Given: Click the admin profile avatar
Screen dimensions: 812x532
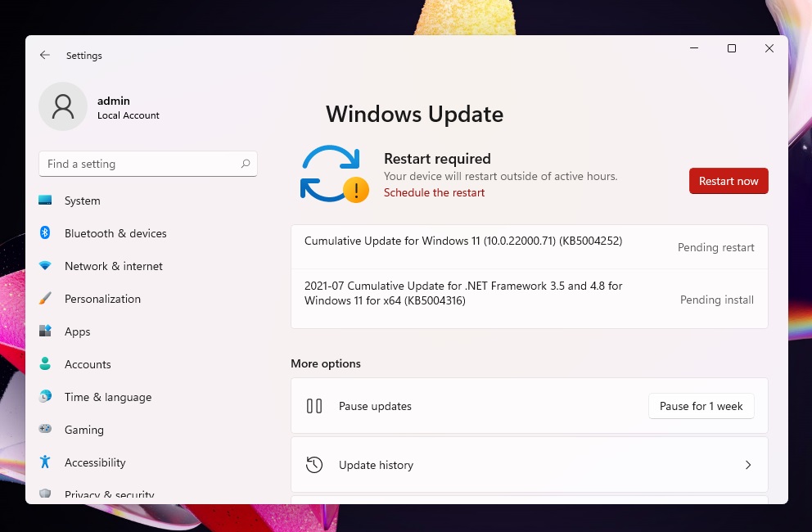Looking at the screenshot, I should coord(63,106).
